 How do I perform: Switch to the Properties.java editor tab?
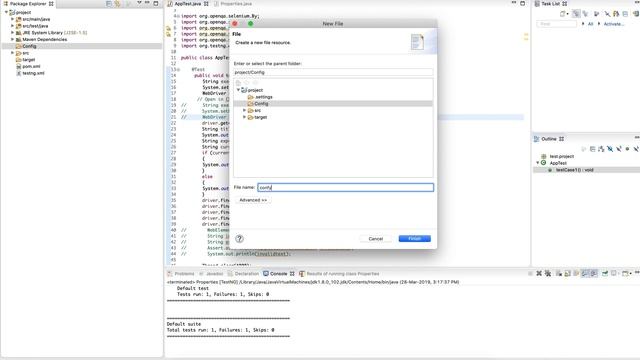pos(233,4)
